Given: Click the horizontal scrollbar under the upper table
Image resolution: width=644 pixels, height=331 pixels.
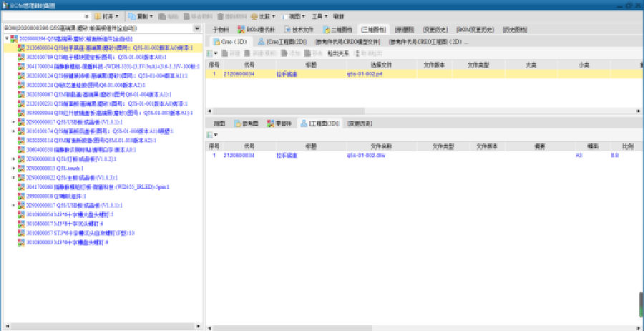Looking at the screenshot, I should point(421,111).
